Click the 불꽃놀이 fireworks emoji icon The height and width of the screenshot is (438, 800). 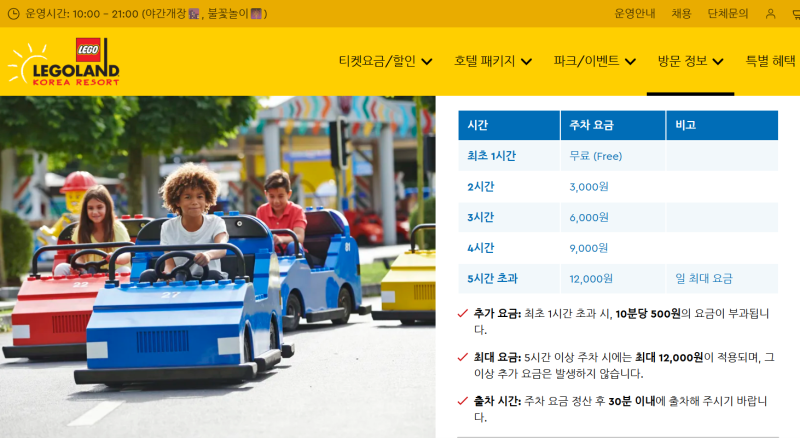[x=256, y=14]
